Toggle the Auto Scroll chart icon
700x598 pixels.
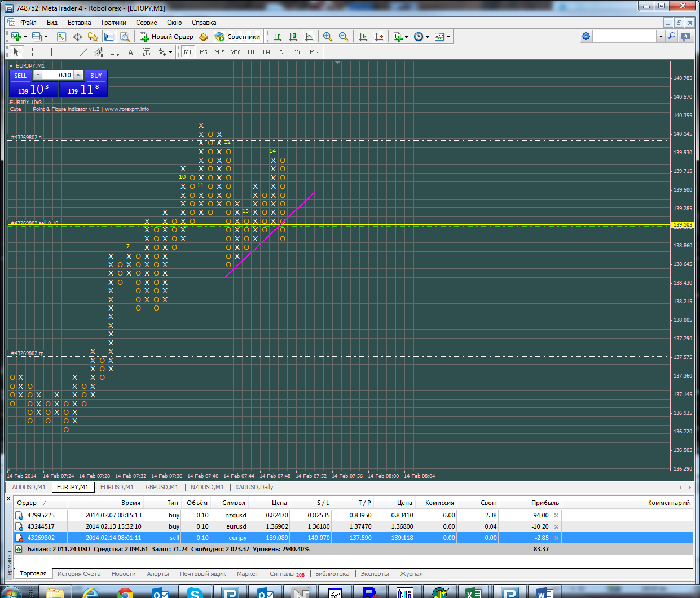pyautogui.click(x=363, y=37)
